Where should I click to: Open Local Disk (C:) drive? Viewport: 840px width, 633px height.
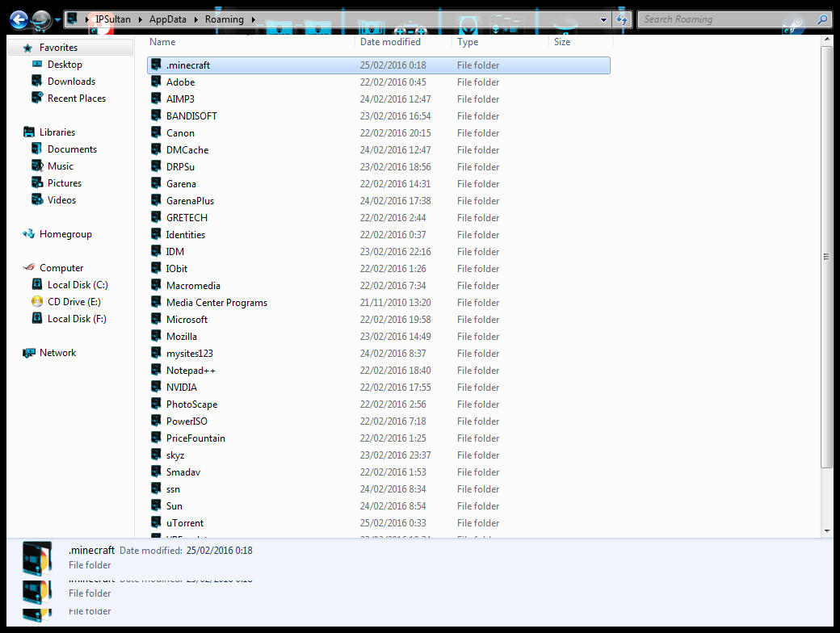coord(78,285)
